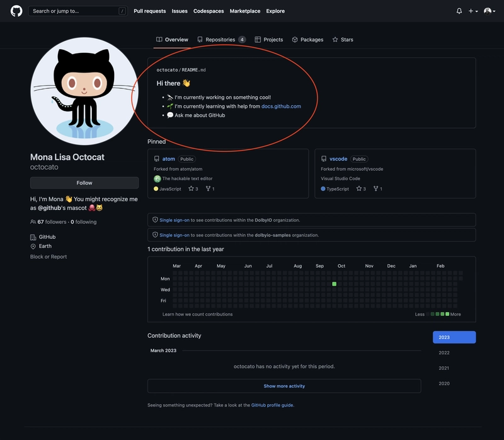Viewport: 504px width, 440px height.
Task: Open the atom pinned repository
Action: coord(168,159)
